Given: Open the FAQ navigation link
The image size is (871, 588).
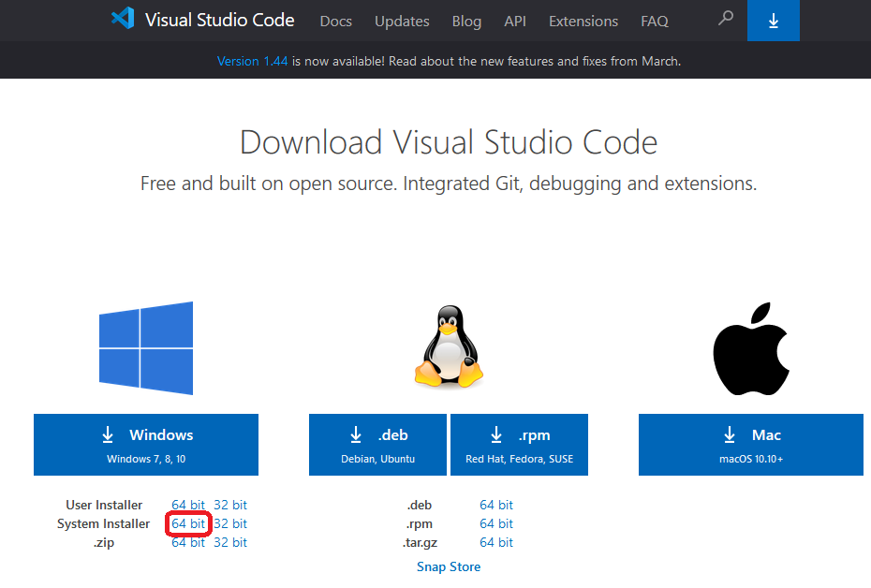Looking at the screenshot, I should pos(655,22).
